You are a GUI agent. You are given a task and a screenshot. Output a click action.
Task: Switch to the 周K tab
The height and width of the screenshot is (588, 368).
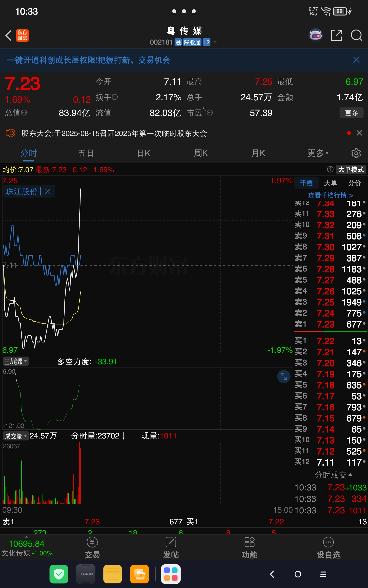click(x=201, y=153)
